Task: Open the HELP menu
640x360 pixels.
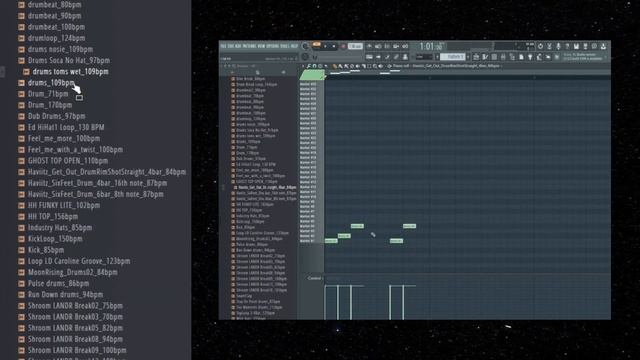Action: (294, 46)
